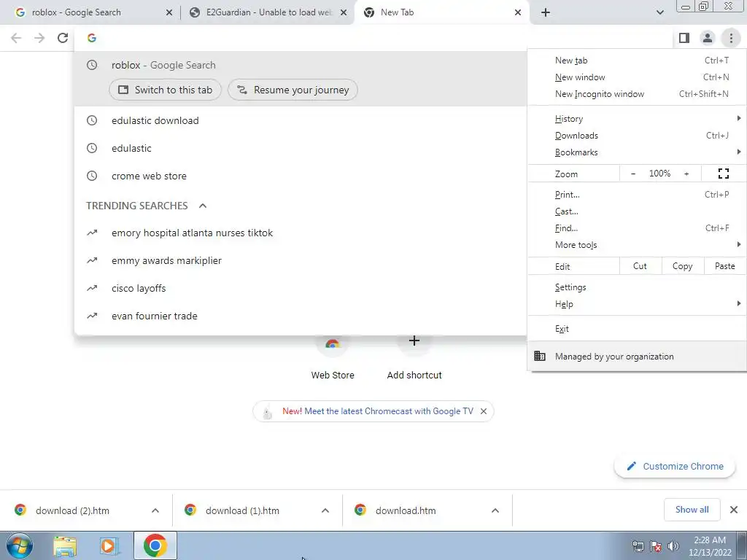Image resolution: width=747 pixels, height=560 pixels.
Task: Open a new tab with plus button
Action: pyautogui.click(x=546, y=12)
